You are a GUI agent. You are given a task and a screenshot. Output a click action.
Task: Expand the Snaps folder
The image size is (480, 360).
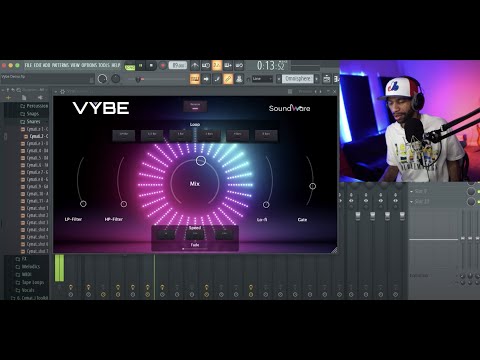point(29,114)
